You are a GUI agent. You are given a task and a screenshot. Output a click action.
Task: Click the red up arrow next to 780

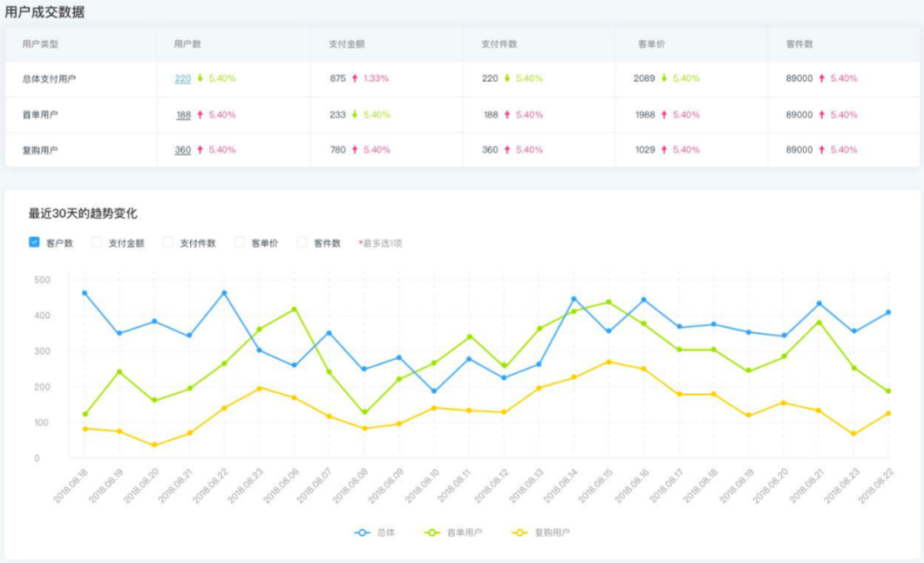pyautogui.click(x=355, y=150)
